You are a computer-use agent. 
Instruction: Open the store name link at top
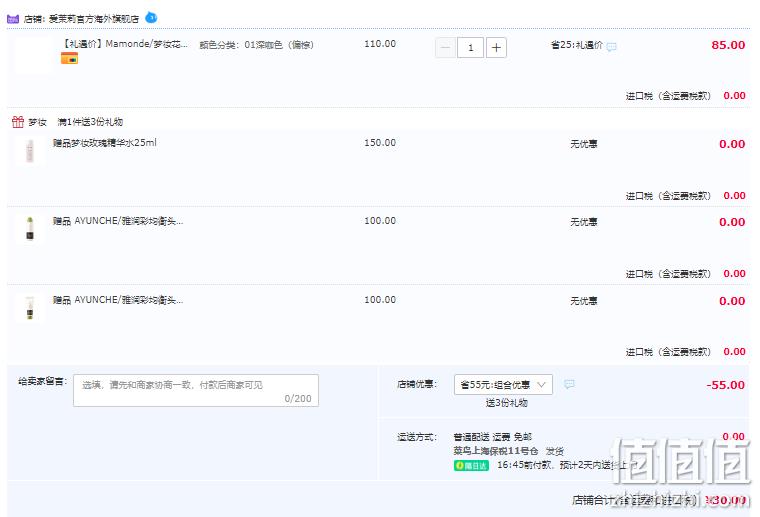[94, 19]
